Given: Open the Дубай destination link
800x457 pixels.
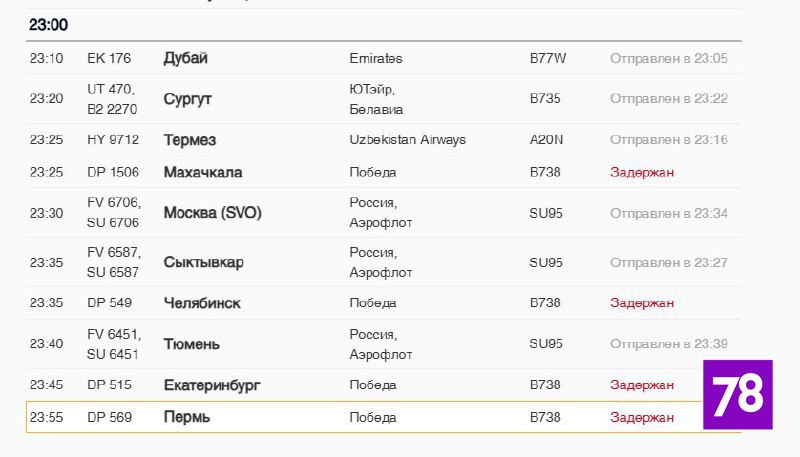Looking at the screenshot, I should click(186, 58).
